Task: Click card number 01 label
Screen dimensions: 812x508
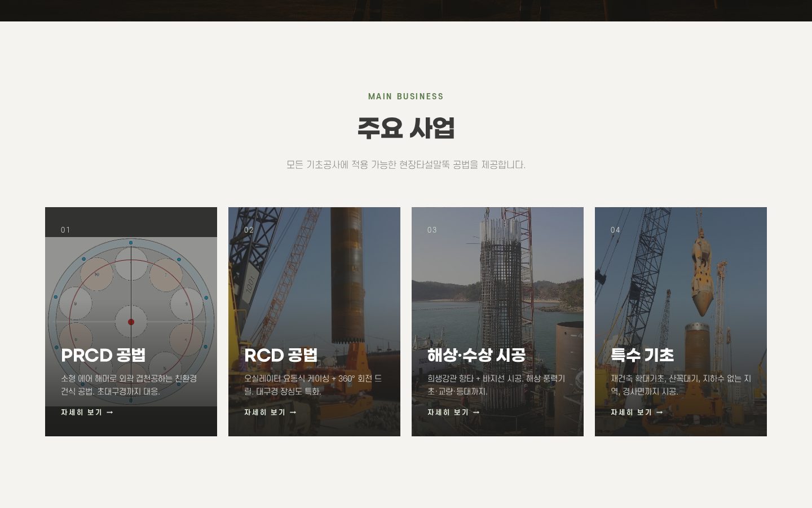Action: coord(65,230)
